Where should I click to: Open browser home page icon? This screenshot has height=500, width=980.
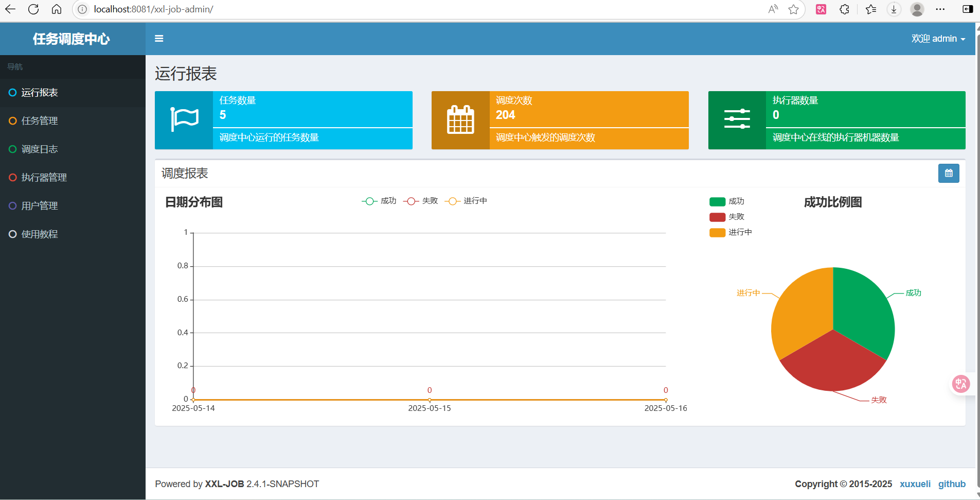[57, 9]
